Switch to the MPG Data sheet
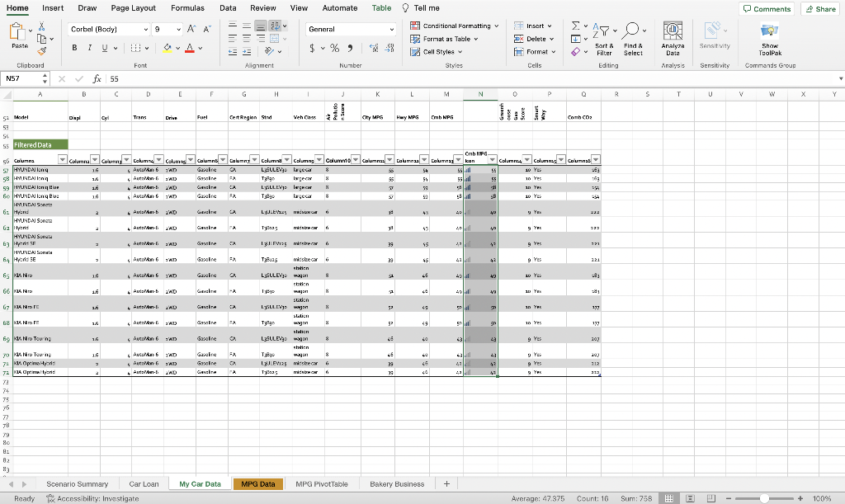This screenshot has width=845, height=504. 258,484
